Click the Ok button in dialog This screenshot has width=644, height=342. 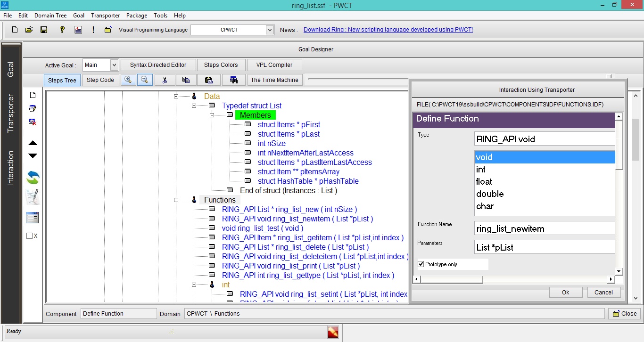565,292
